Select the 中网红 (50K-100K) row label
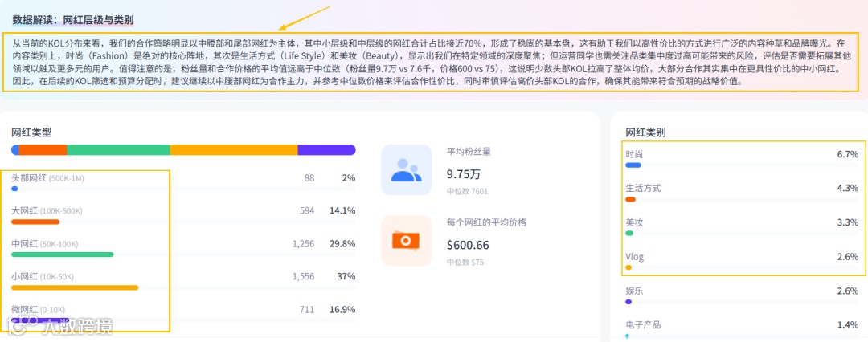This screenshot has width=868, height=342. click(x=45, y=244)
